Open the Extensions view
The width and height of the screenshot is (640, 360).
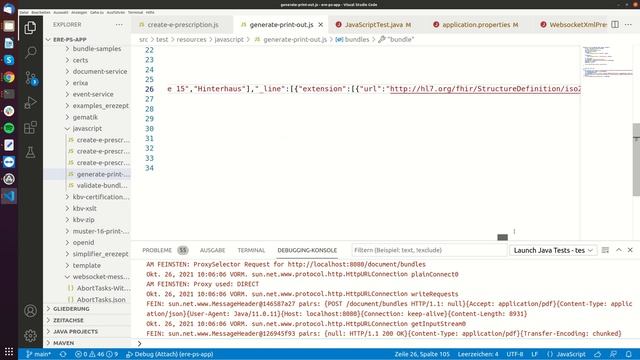coord(30,127)
